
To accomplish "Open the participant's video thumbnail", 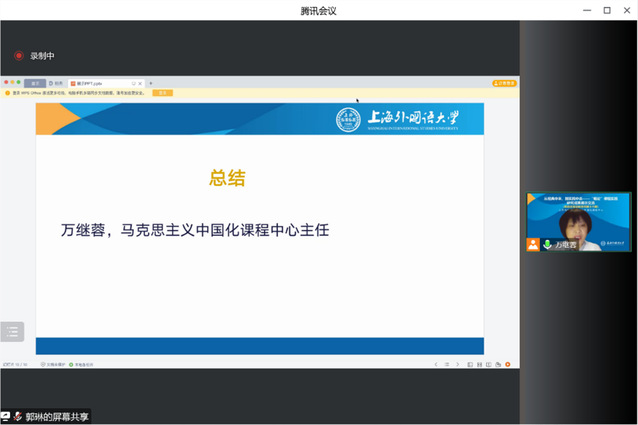I will (578, 220).
